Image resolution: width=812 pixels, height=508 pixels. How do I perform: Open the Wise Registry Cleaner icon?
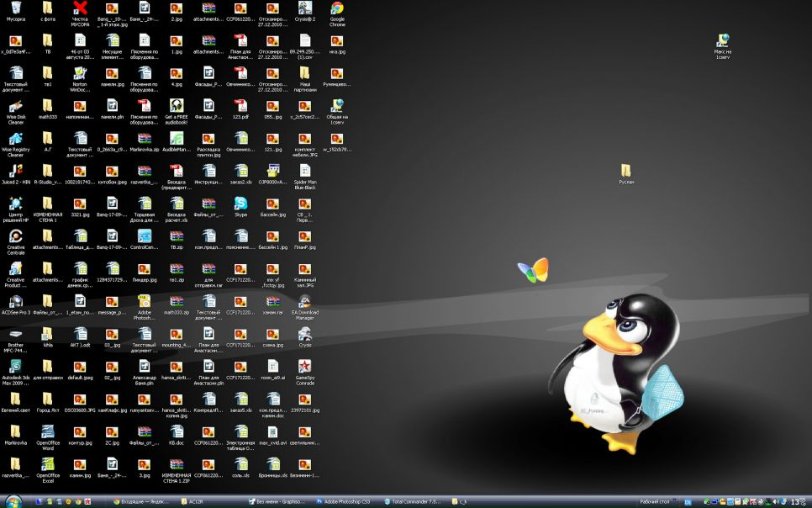15,144
